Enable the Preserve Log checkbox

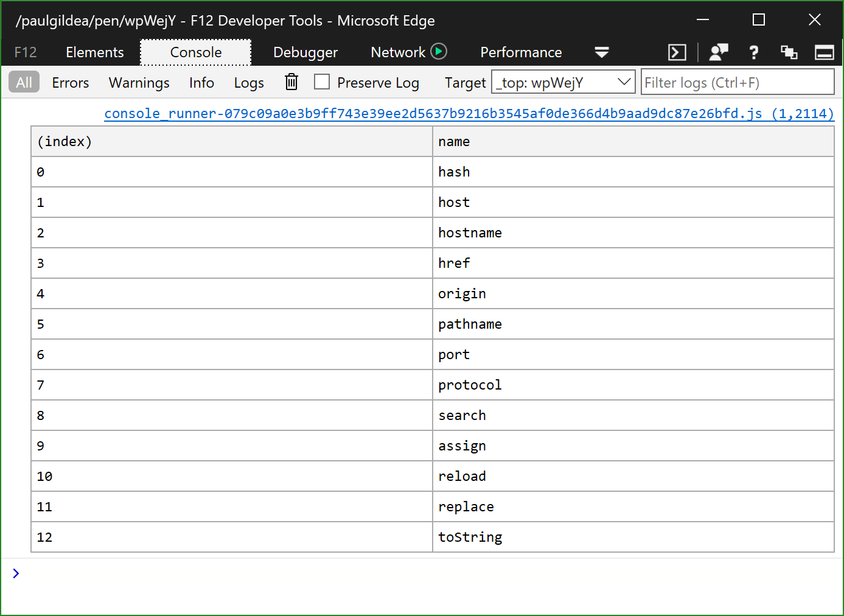(x=322, y=81)
